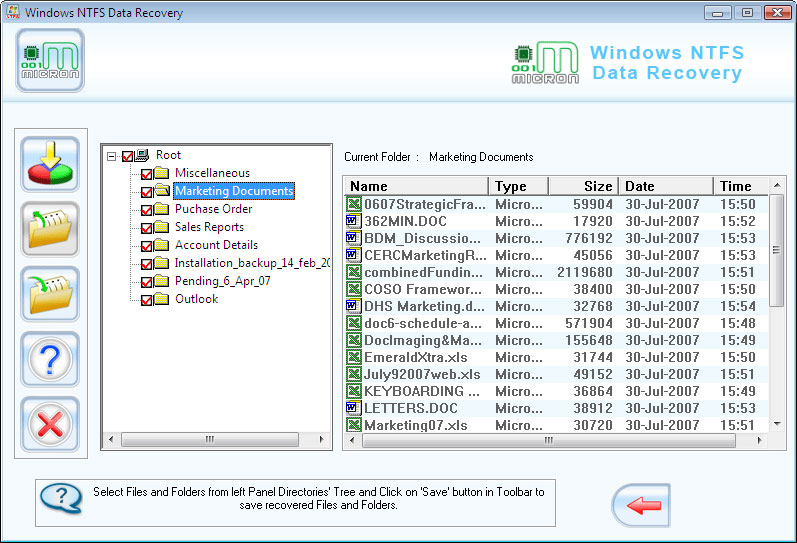Screen dimensions: 797x543
Task: Click Word icon of 362MIN.DOC file
Action: [353, 221]
